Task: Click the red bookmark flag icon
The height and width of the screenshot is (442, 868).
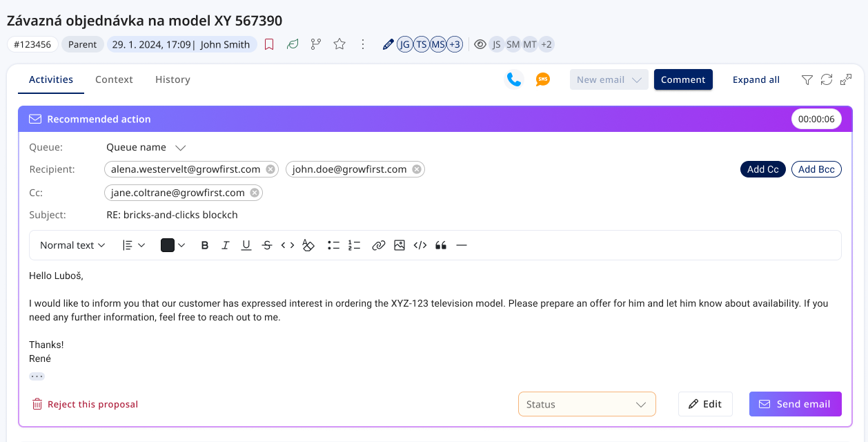Action: (269, 44)
